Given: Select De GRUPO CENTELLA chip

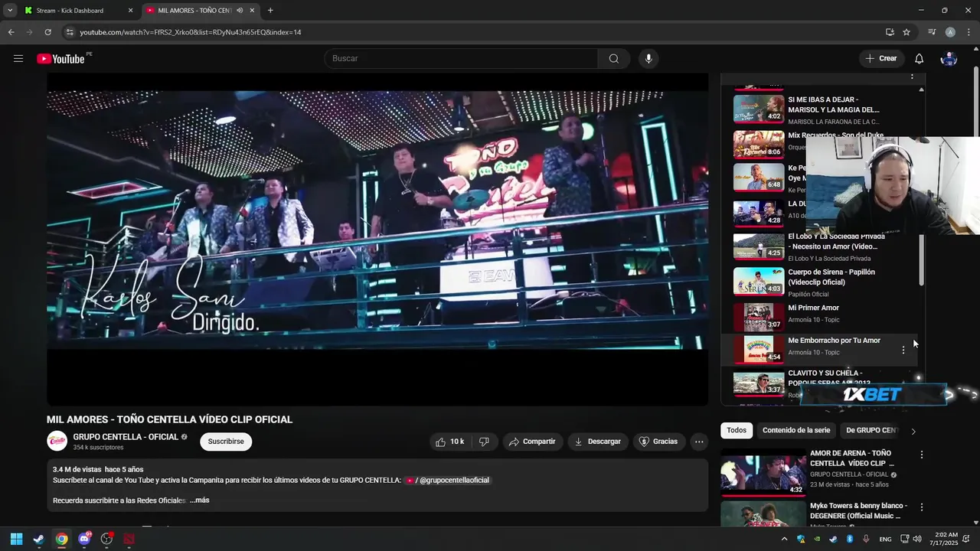Looking at the screenshot, I should pyautogui.click(x=871, y=430).
